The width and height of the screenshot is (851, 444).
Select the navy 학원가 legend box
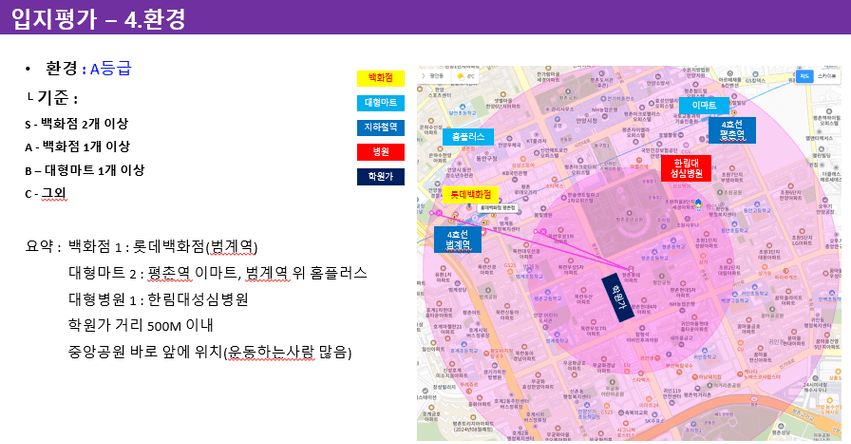[380, 176]
